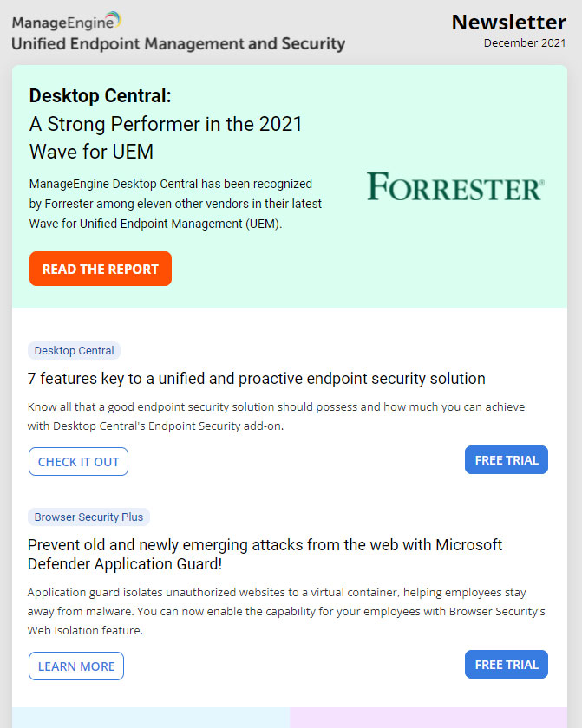Click the Newsletter heading

(x=508, y=23)
